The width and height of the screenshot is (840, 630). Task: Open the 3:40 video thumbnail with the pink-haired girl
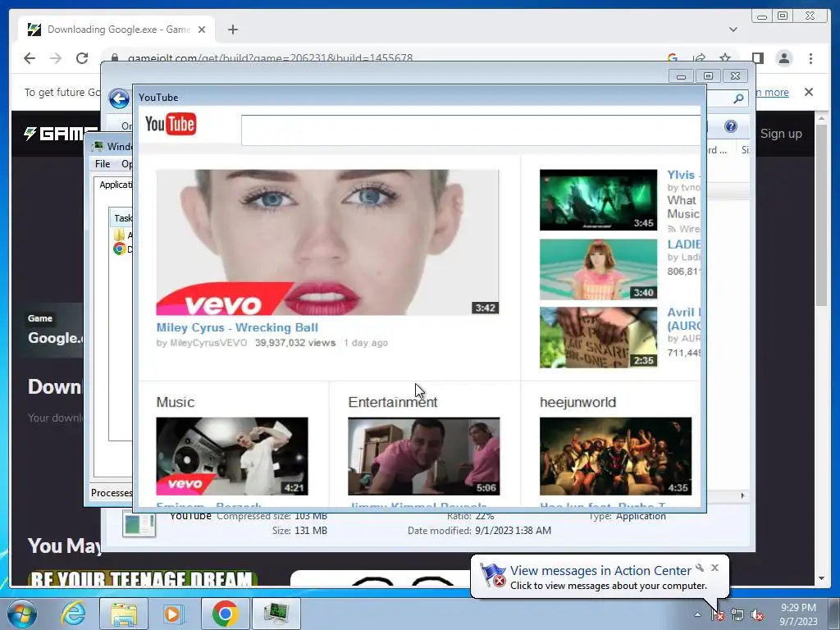[x=598, y=269]
